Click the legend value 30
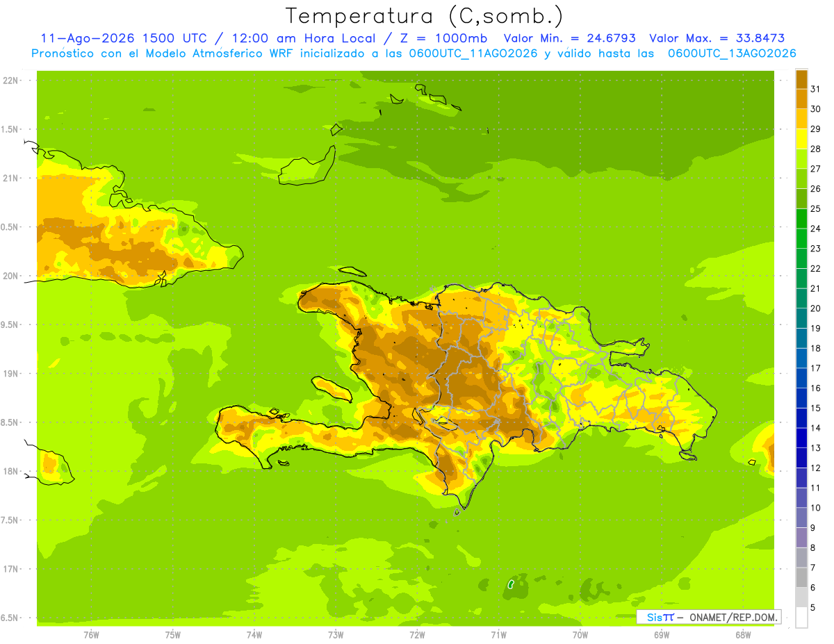The width and height of the screenshot is (834, 644). [x=816, y=109]
